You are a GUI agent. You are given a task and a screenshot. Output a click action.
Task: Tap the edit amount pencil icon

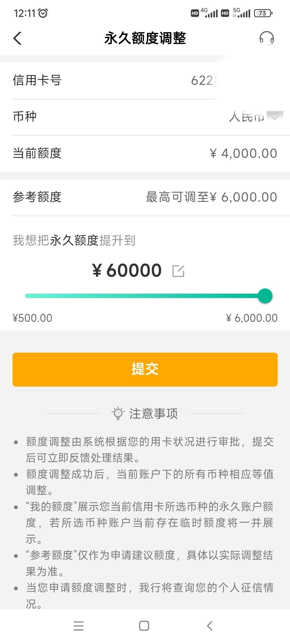click(178, 271)
